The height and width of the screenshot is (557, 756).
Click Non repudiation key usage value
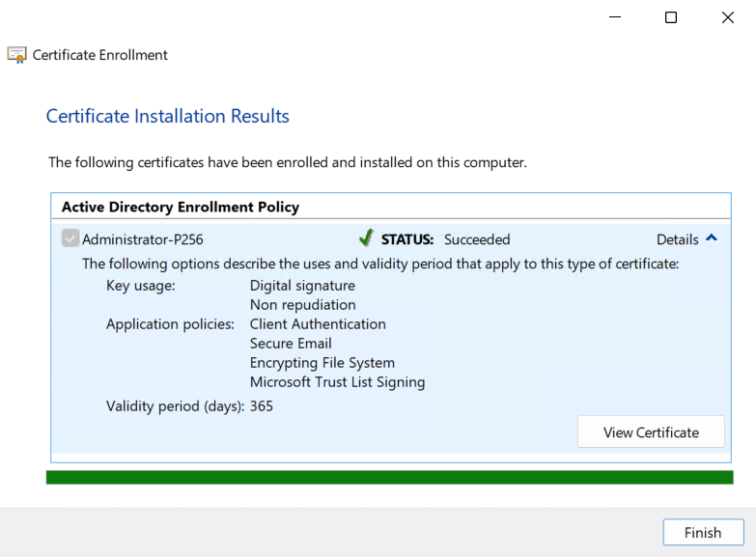point(303,305)
